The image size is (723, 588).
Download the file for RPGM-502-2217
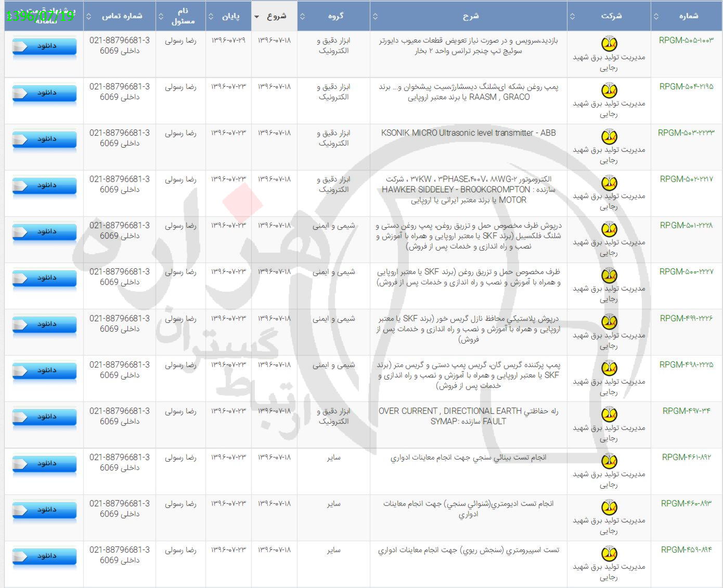pyautogui.click(x=44, y=185)
